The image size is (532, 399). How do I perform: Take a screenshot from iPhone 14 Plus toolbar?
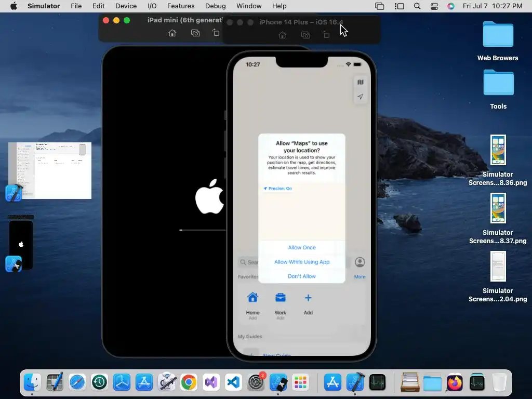click(x=305, y=35)
